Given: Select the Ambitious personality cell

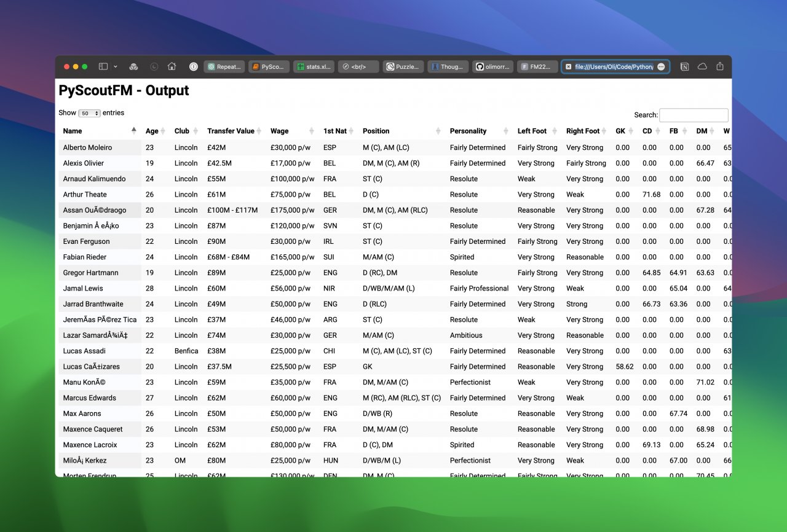Looking at the screenshot, I should (466, 335).
